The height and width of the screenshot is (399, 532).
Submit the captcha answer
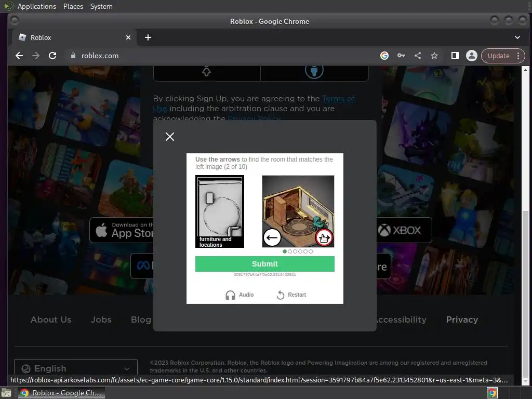264,263
